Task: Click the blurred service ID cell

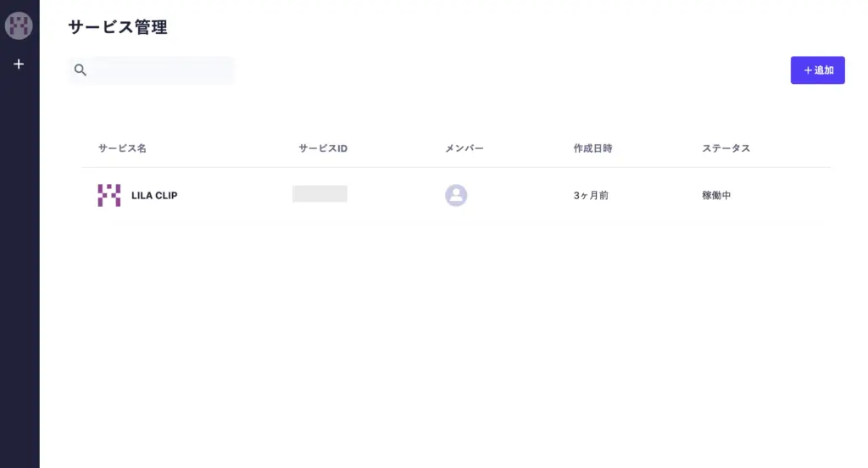Action: click(320, 194)
